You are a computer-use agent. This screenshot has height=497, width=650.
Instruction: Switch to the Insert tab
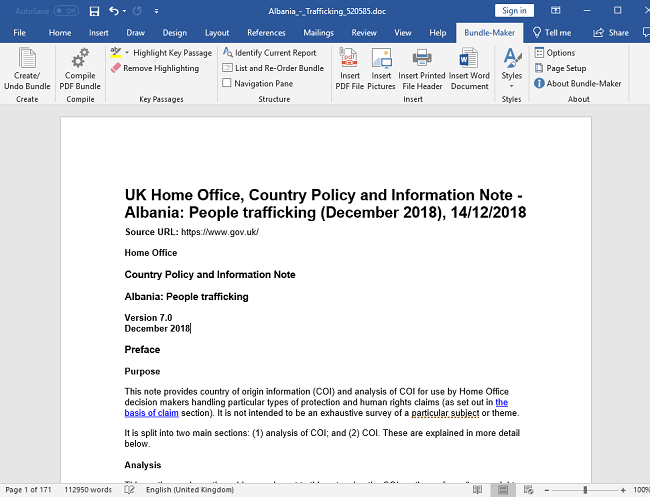coord(99,33)
